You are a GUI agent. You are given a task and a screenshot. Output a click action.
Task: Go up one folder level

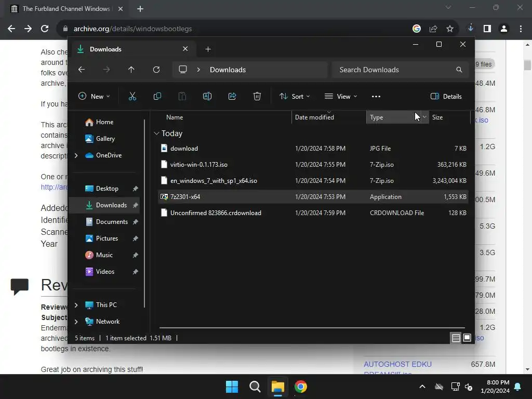click(x=131, y=70)
